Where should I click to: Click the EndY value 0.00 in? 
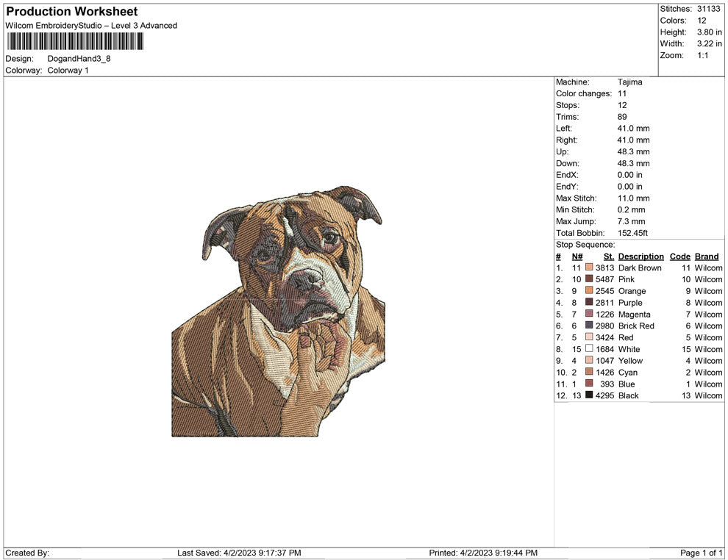629,187
